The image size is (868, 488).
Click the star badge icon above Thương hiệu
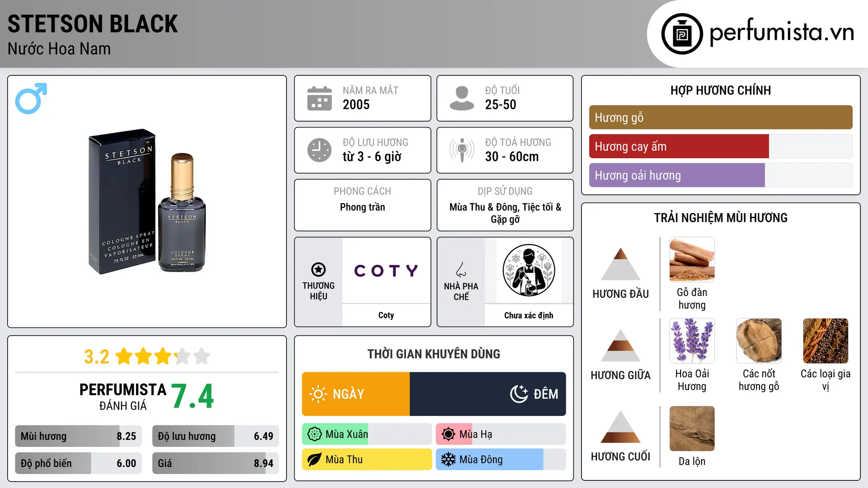pos(318,269)
